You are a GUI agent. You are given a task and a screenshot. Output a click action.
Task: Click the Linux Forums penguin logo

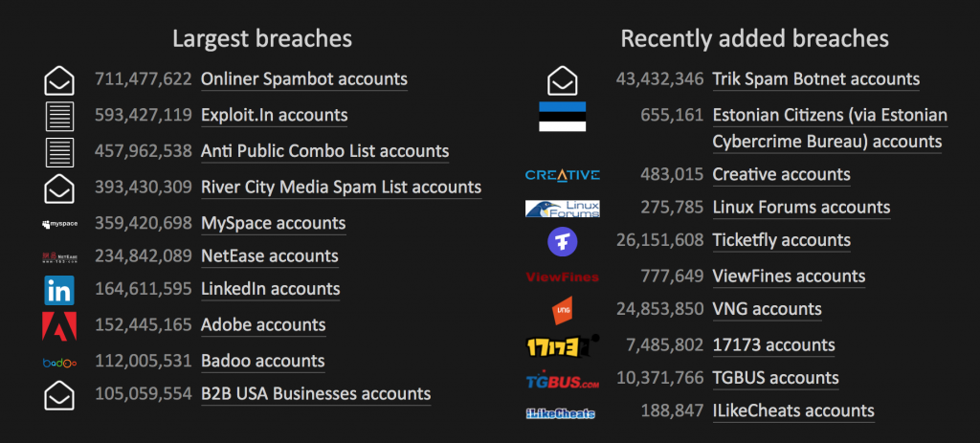click(563, 209)
